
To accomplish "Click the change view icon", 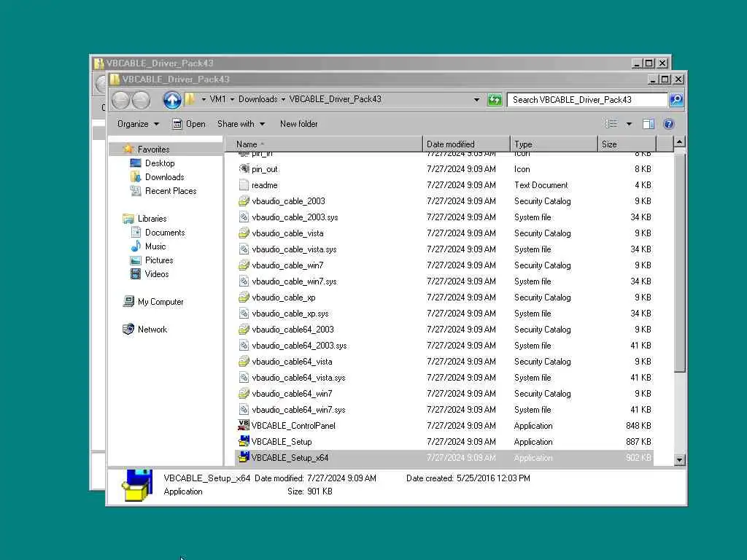I will 611,124.
